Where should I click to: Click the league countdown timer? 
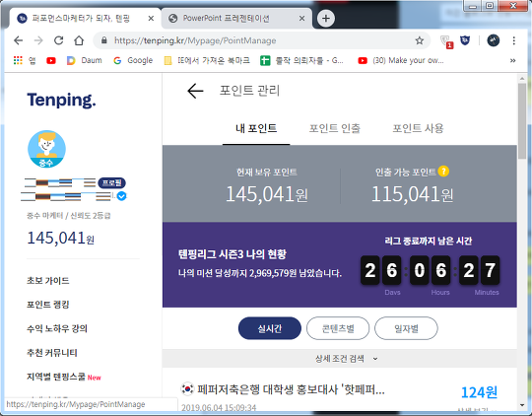tap(431, 270)
